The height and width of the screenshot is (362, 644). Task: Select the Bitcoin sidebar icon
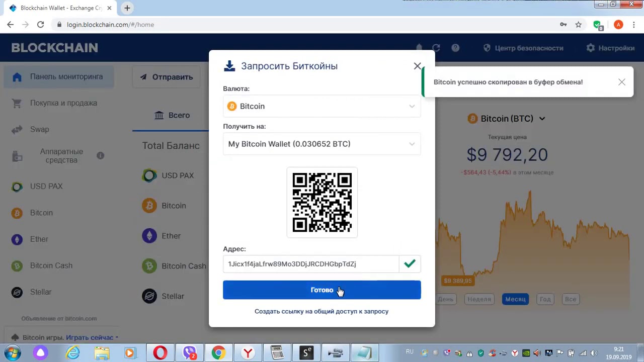click(17, 213)
